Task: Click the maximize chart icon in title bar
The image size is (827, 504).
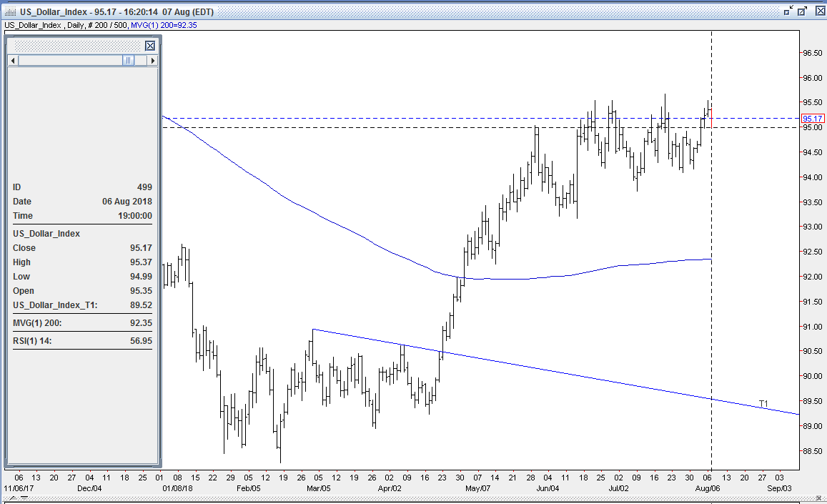Action: coord(802,11)
